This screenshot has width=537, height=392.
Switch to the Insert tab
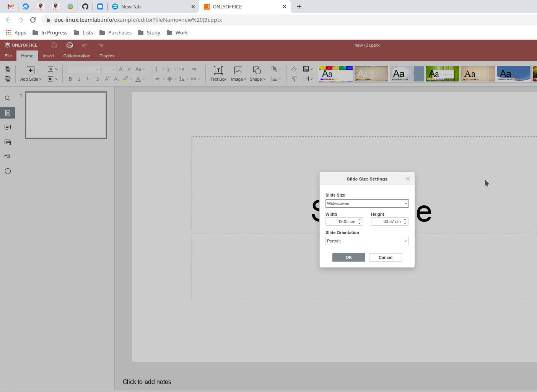pyautogui.click(x=48, y=56)
